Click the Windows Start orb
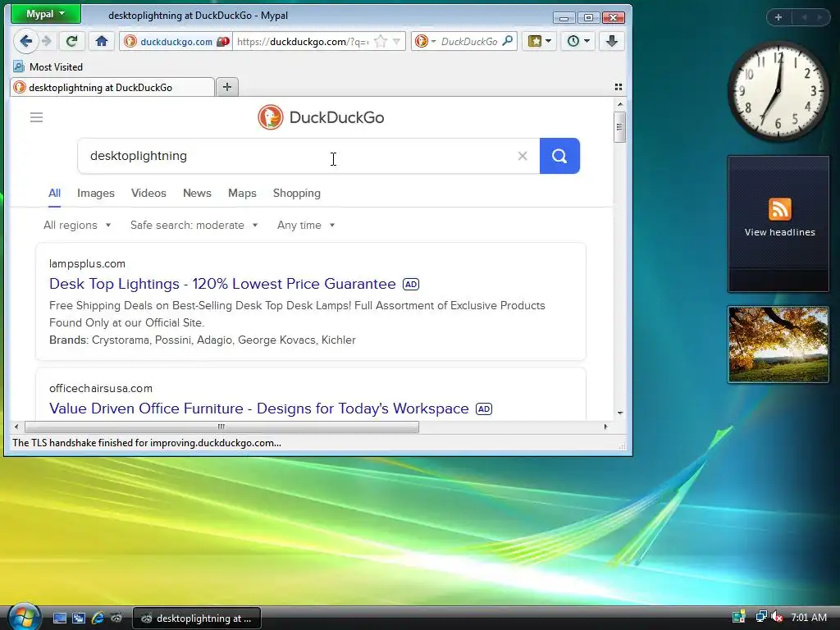 pos(24,617)
